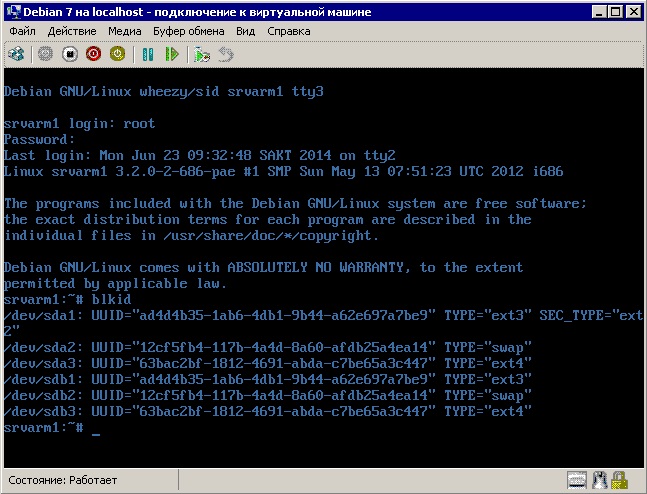Click the Start virtual machine icon
The width and height of the screenshot is (647, 494).
[x=46, y=54]
